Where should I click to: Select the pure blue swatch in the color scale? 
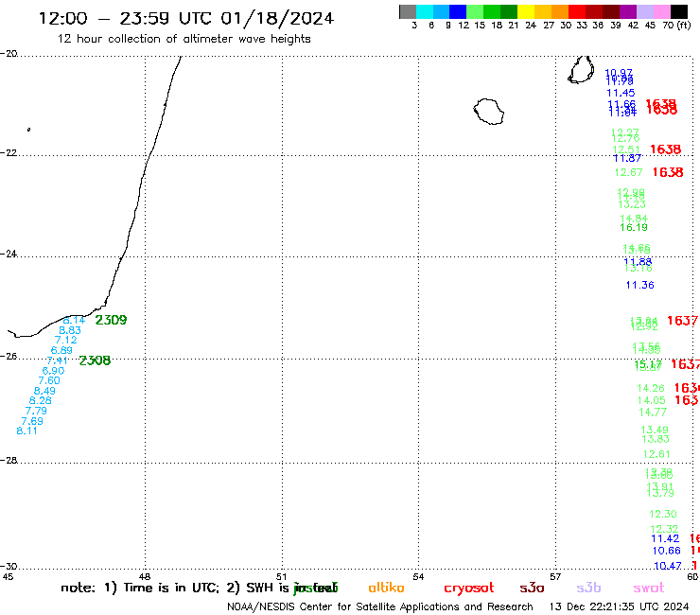(x=458, y=11)
